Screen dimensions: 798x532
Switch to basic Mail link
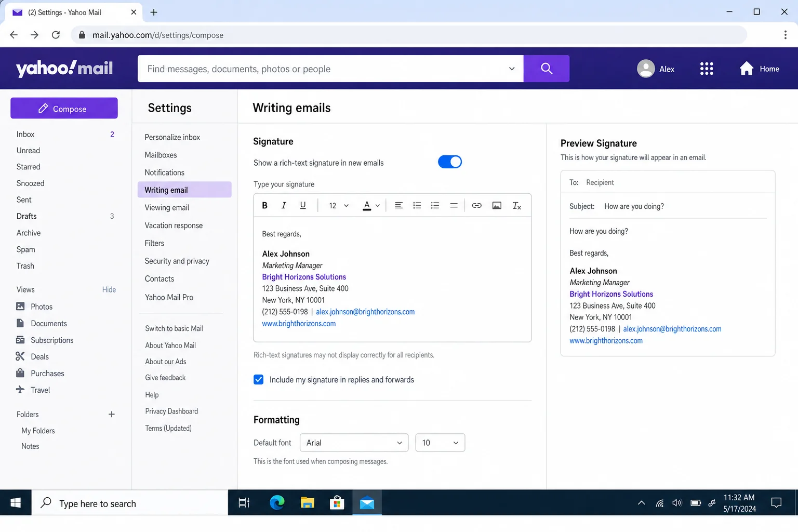click(x=174, y=328)
